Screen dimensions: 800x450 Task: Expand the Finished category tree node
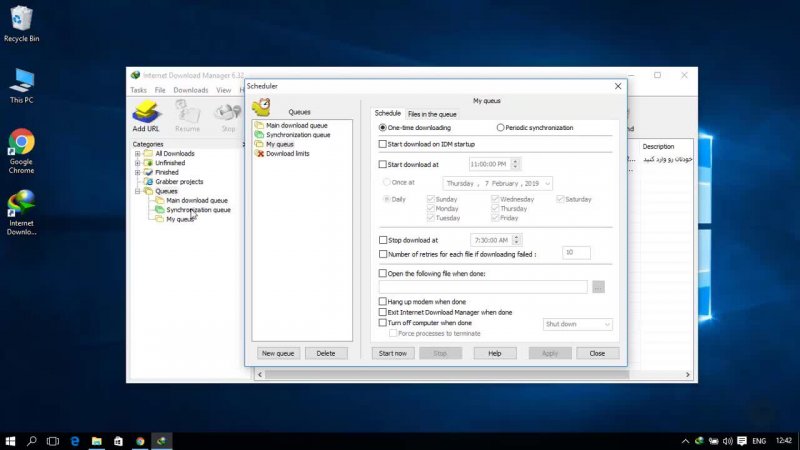[x=138, y=172]
